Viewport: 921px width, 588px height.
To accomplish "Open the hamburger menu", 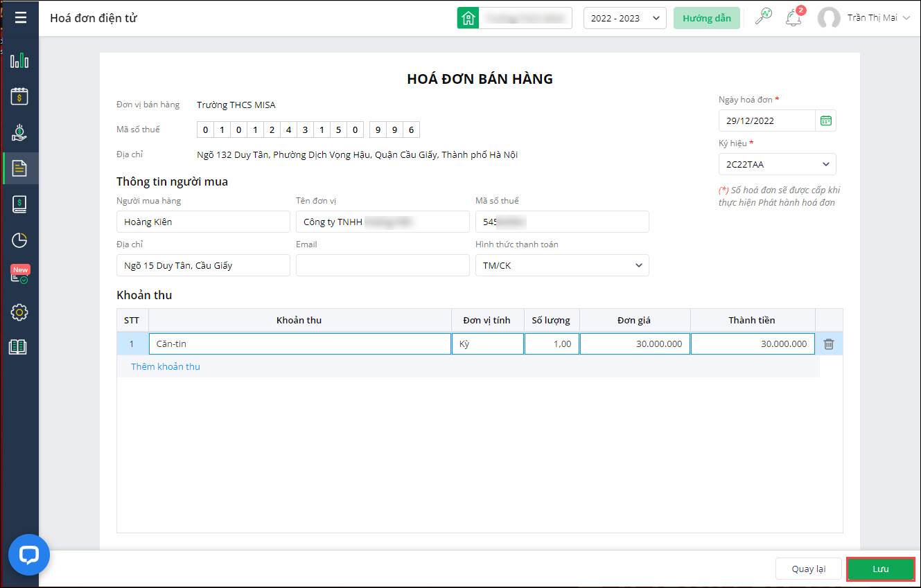I will [x=20, y=17].
